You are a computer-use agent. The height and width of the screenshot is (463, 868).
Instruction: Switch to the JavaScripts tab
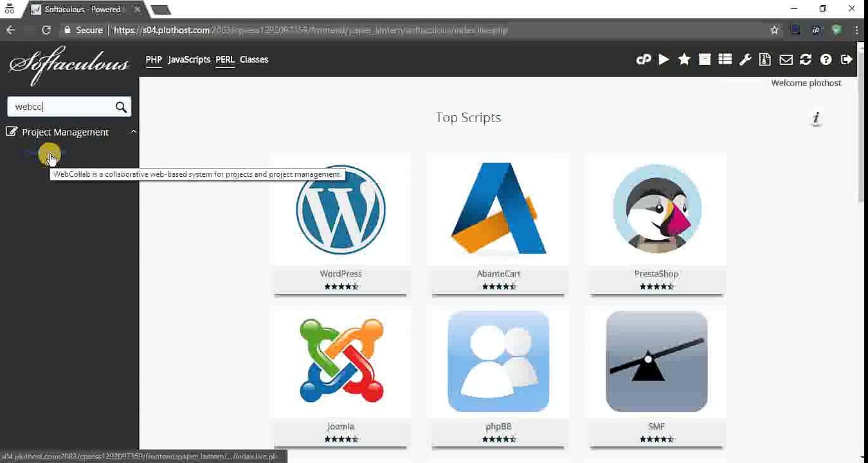(189, 59)
